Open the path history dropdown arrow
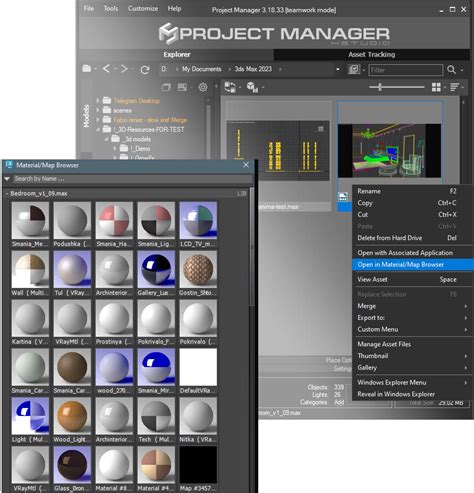The image size is (474, 493). 338,69
